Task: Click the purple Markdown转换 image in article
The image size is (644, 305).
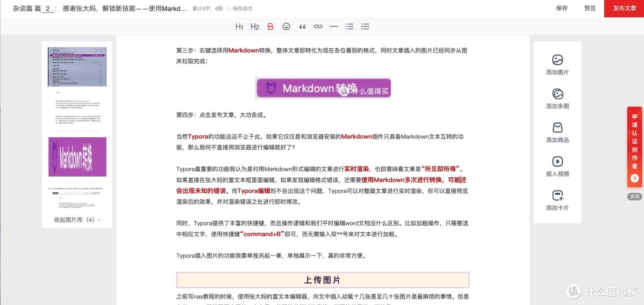Action: [323, 88]
